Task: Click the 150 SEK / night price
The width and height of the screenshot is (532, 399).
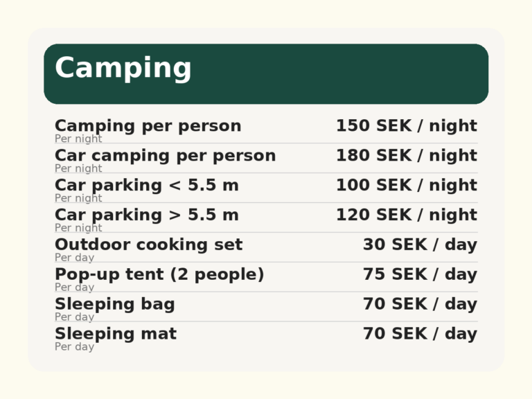Action: coord(406,126)
